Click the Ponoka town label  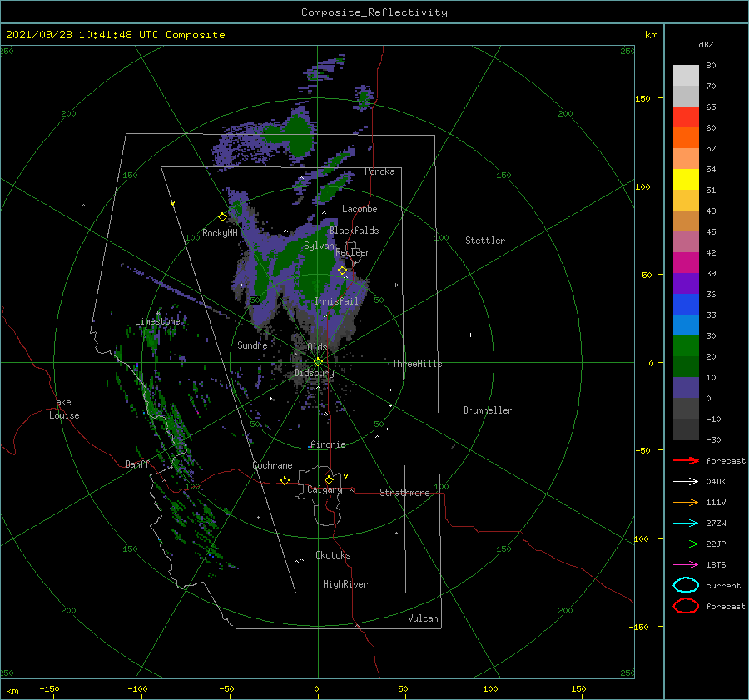tap(379, 171)
